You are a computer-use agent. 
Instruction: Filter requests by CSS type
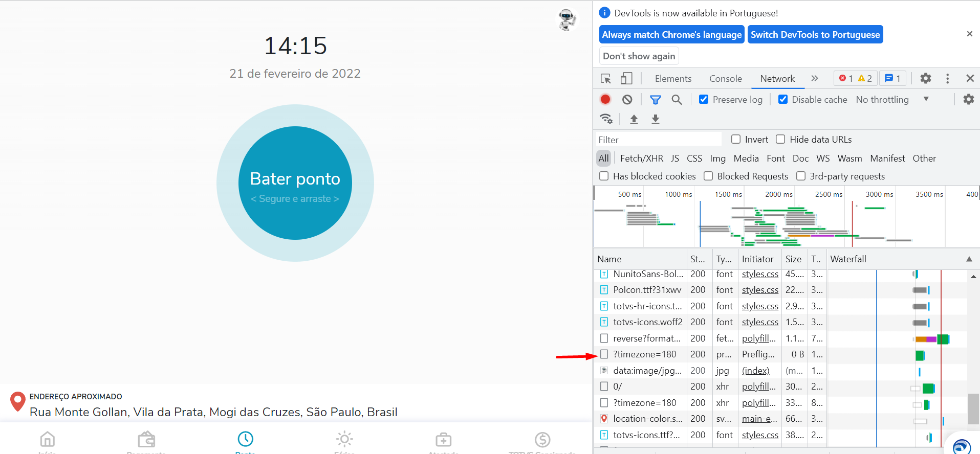pos(694,158)
